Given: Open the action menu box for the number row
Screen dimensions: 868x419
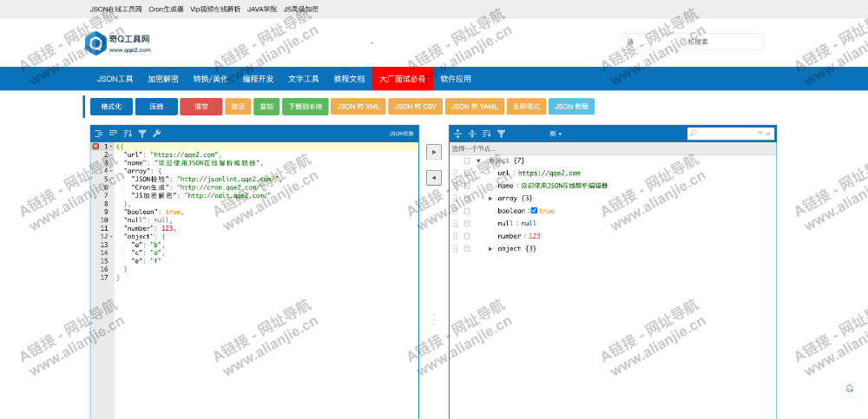Looking at the screenshot, I should pyautogui.click(x=467, y=236).
